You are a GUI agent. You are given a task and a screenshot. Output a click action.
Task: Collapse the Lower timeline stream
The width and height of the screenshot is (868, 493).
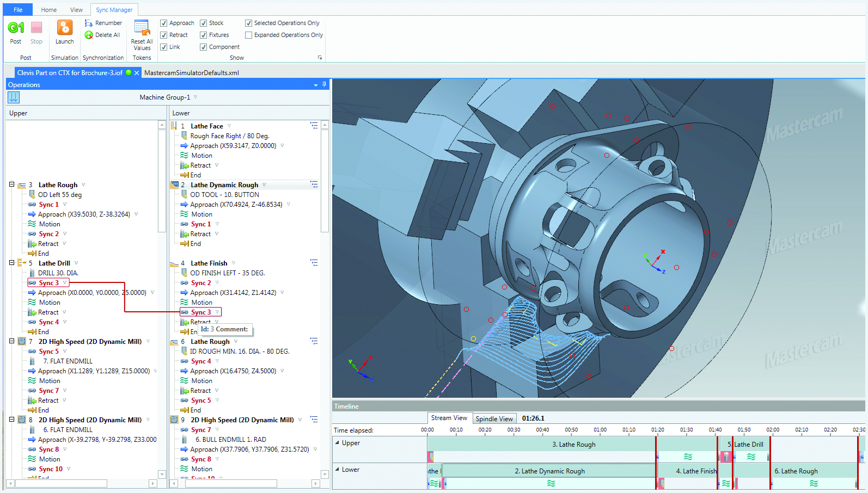click(337, 469)
